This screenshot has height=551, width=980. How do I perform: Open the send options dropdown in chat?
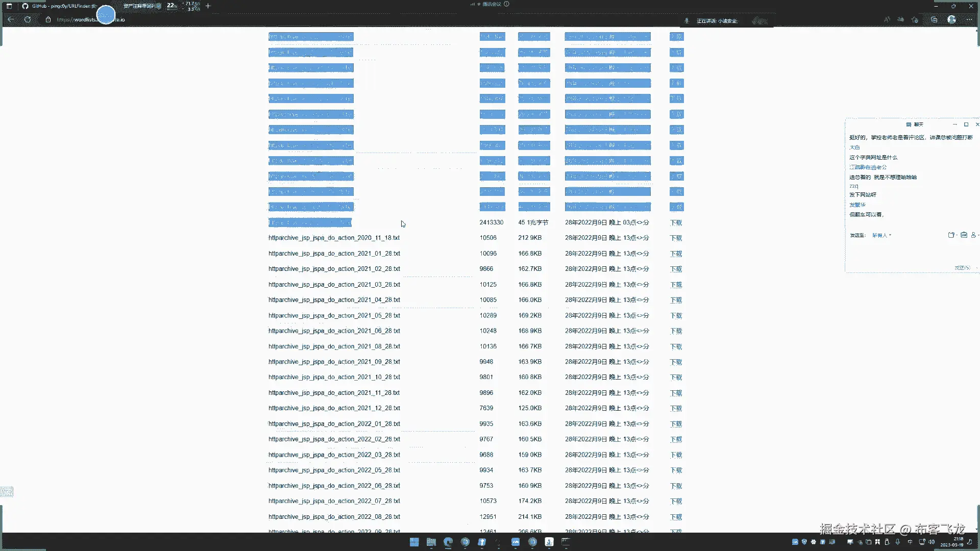coord(977,268)
